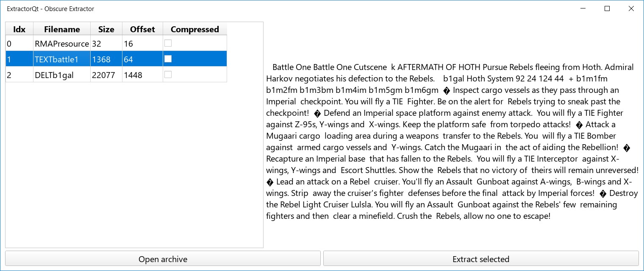The image size is (644, 271).
Task: Select the RMAPresource filename cell
Action: point(62,43)
